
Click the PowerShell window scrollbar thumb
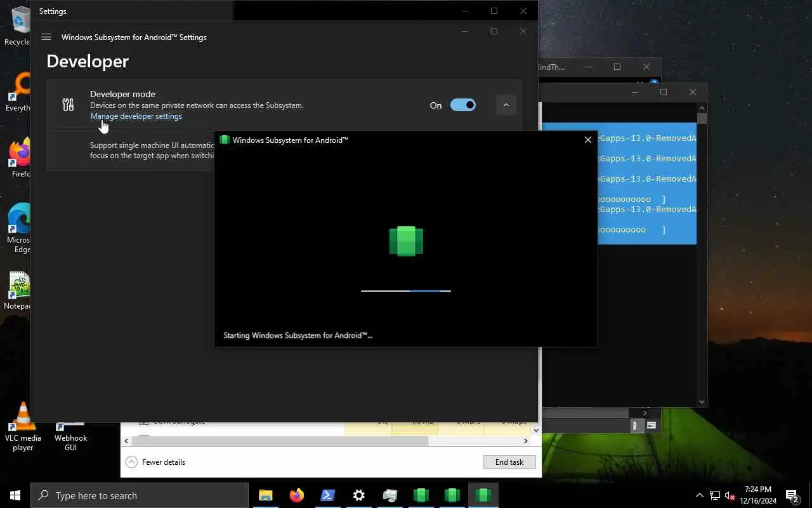point(702,118)
